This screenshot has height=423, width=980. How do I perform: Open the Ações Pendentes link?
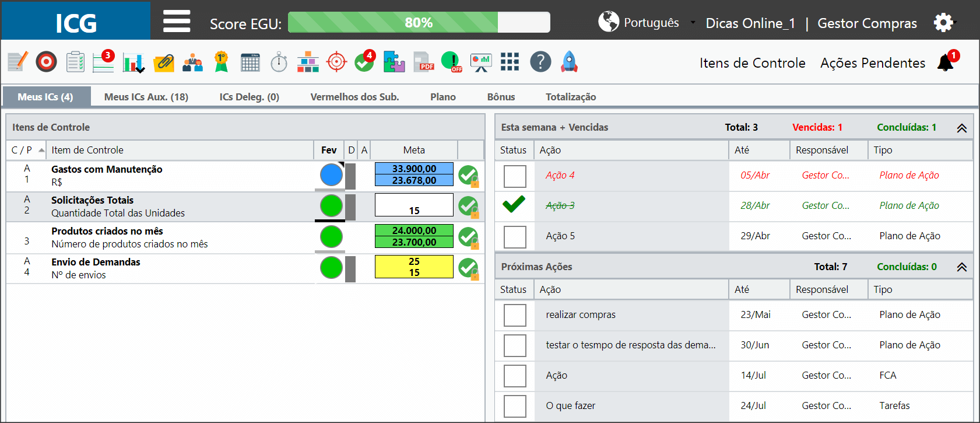pyautogui.click(x=873, y=62)
